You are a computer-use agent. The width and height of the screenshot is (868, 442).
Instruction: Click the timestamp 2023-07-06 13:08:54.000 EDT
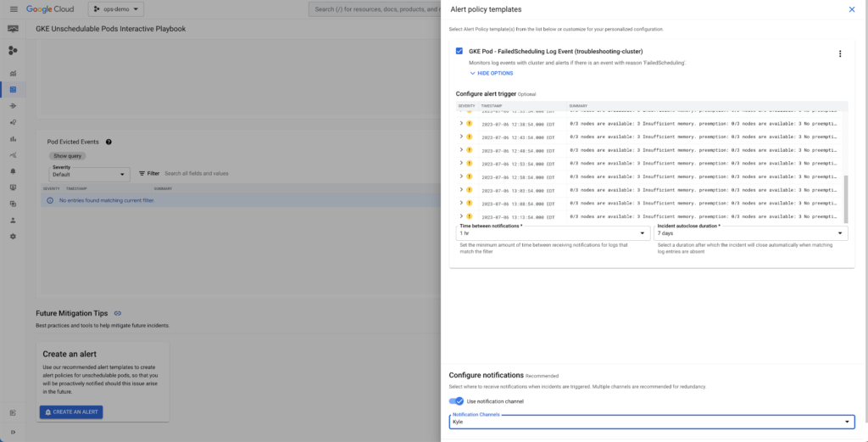click(518, 204)
